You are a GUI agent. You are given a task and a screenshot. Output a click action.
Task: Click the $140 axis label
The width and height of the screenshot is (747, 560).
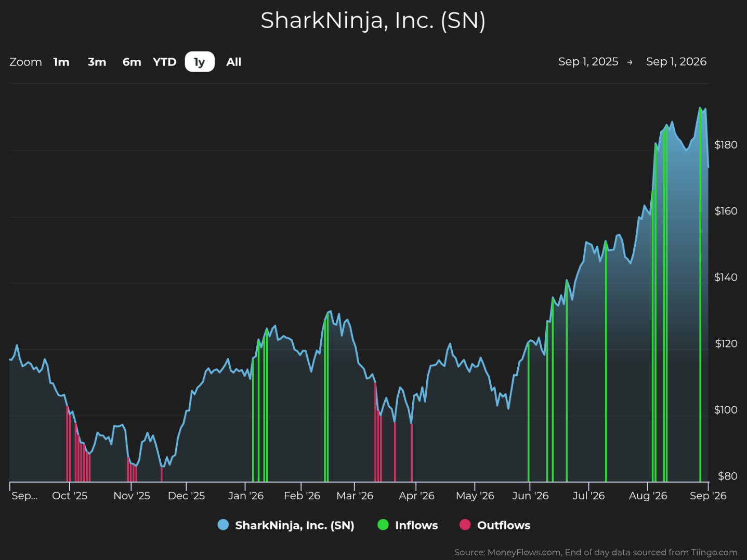point(726,277)
